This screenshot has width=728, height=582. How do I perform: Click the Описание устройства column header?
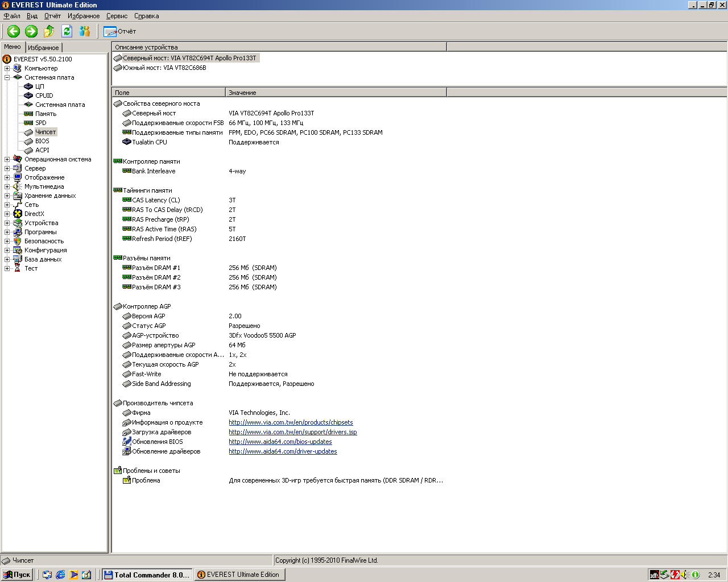pyautogui.click(x=279, y=47)
